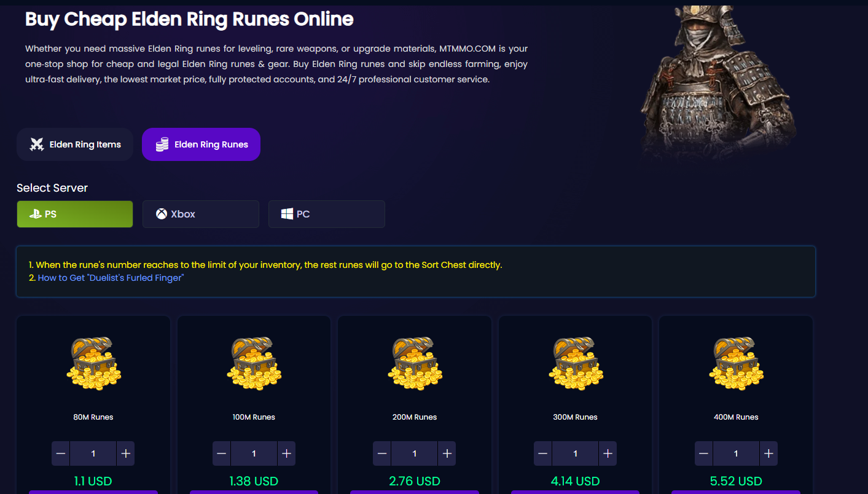Switch to the Elden Ring Runes tab
The height and width of the screenshot is (494, 868).
[201, 144]
